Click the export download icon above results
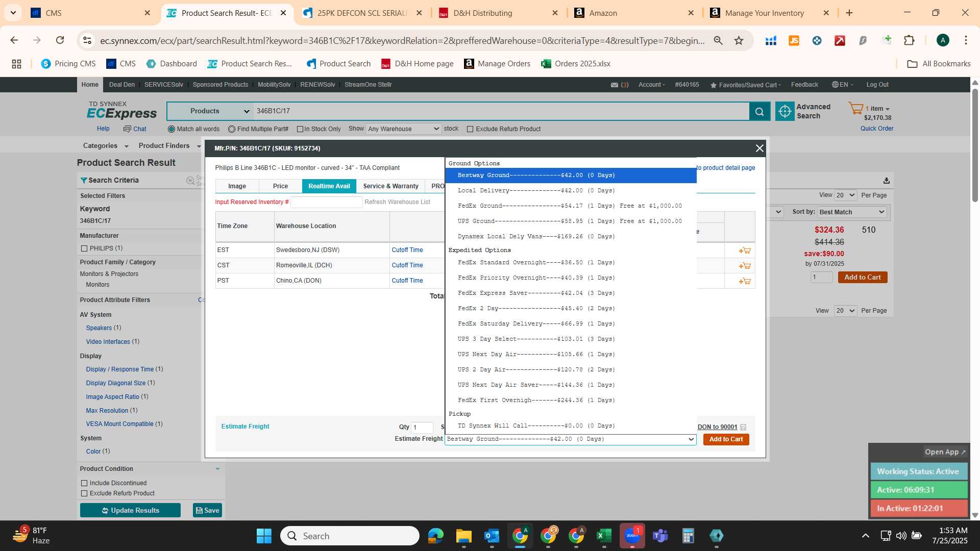The image size is (980, 551). click(887, 181)
